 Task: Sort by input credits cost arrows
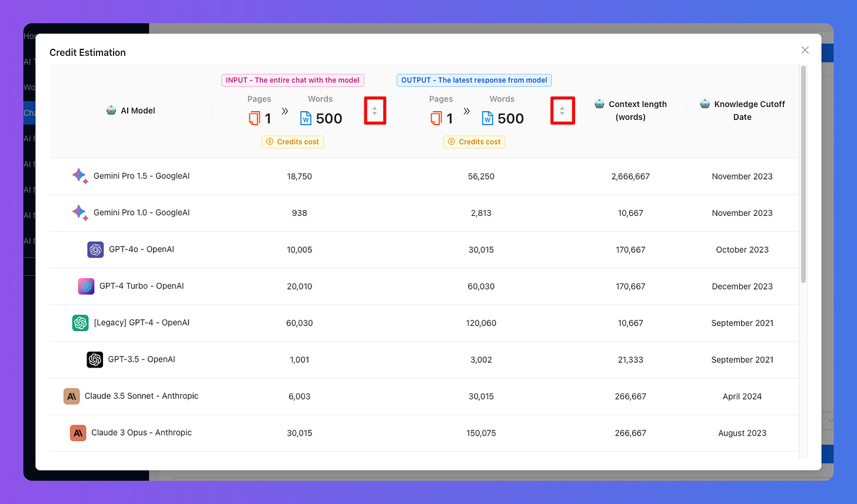375,111
